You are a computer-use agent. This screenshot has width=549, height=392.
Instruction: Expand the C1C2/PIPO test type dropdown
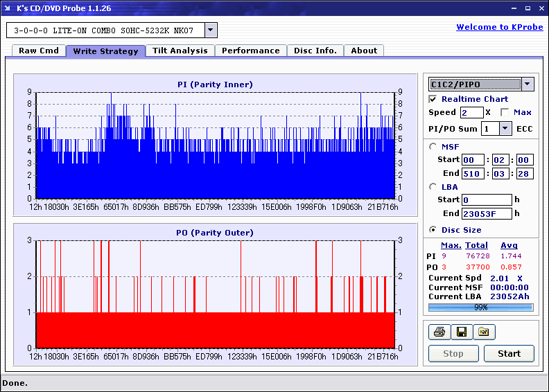coord(528,84)
